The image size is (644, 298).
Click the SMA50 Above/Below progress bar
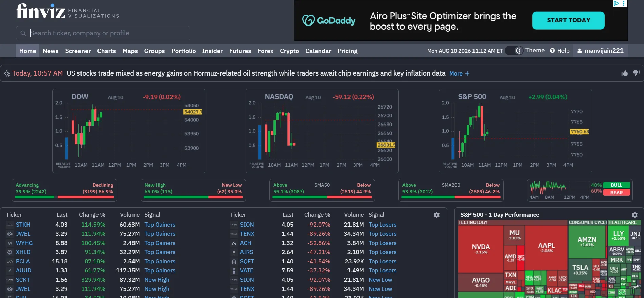tap(322, 197)
